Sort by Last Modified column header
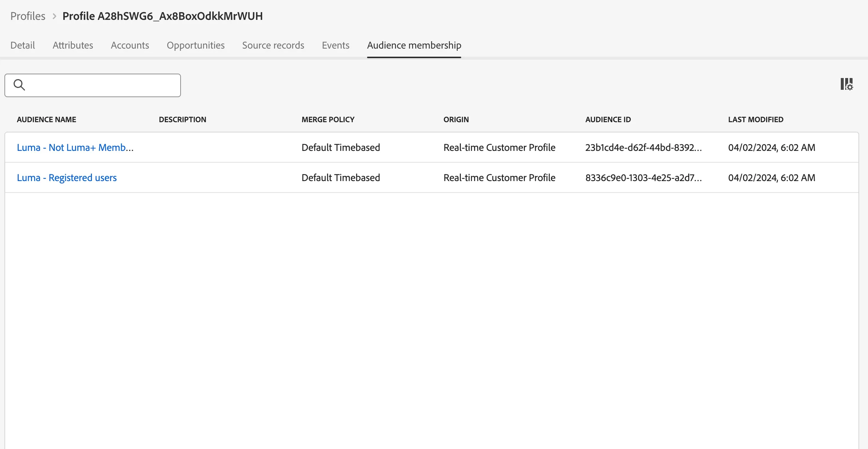The image size is (868, 449). (x=756, y=120)
